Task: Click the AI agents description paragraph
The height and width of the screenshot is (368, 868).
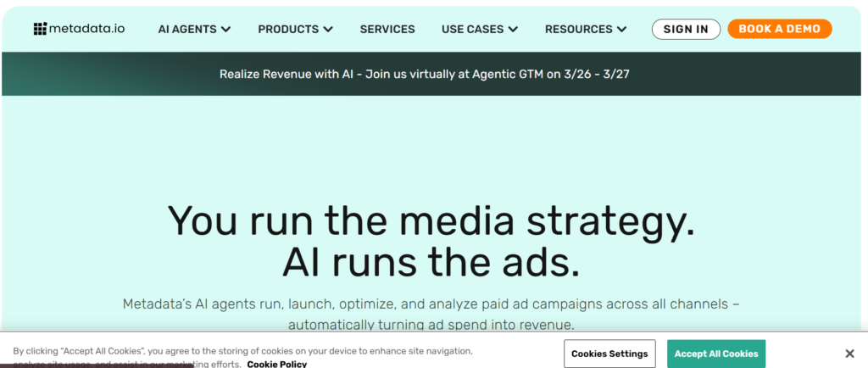Action: coord(431,314)
